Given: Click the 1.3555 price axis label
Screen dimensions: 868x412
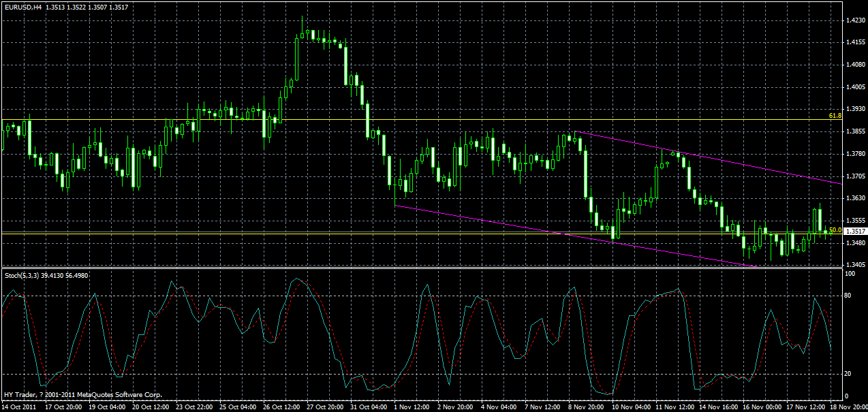Looking at the screenshot, I should (856, 221).
